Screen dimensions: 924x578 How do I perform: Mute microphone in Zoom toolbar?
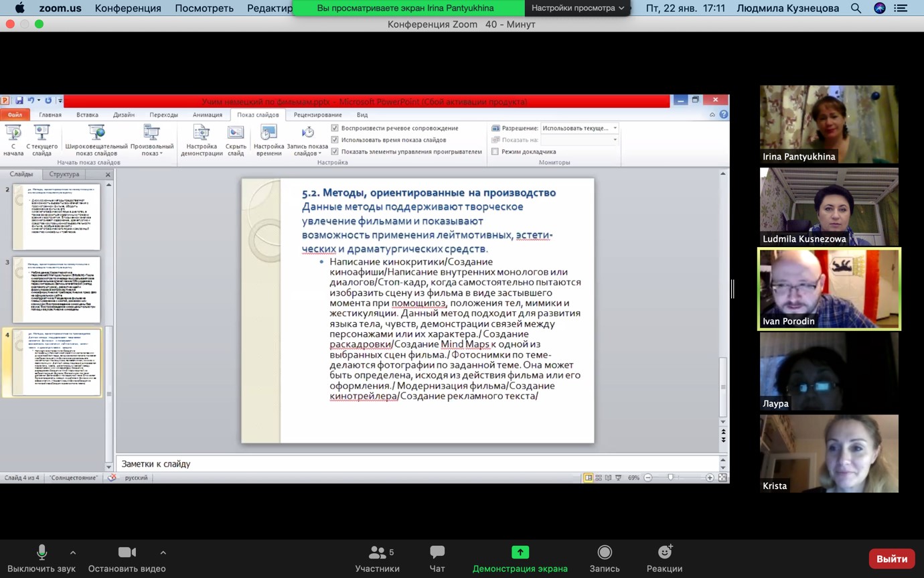(42, 553)
